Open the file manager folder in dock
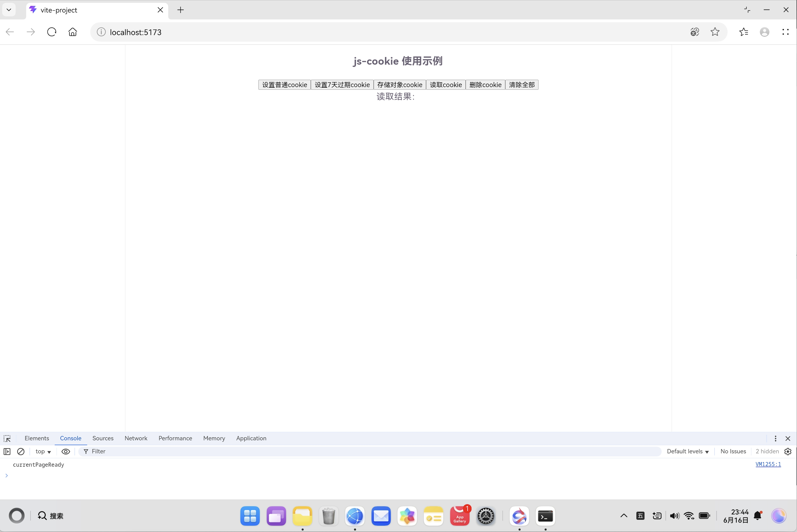The height and width of the screenshot is (532, 797). [303, 516]
